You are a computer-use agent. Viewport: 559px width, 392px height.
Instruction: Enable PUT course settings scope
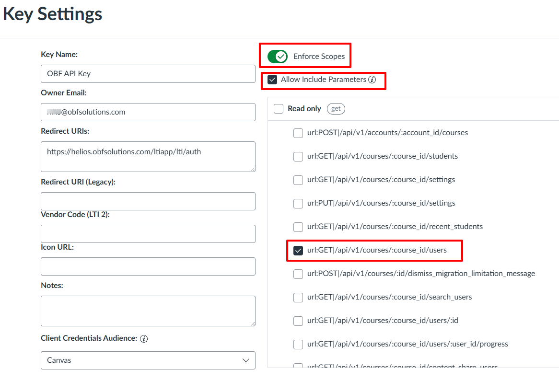click(x=298, y=203)
